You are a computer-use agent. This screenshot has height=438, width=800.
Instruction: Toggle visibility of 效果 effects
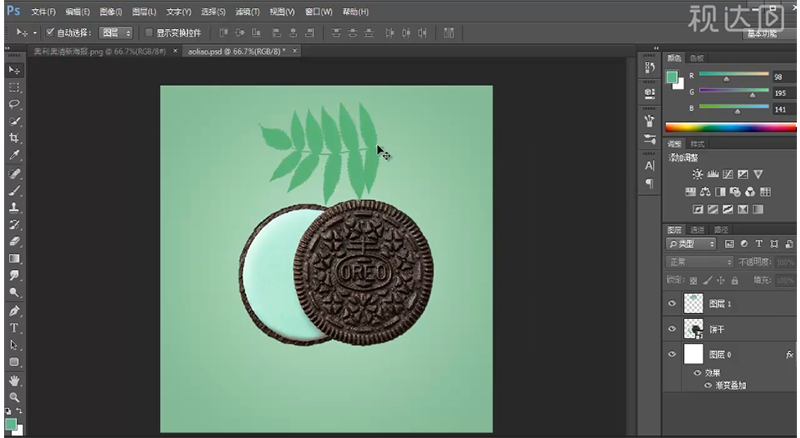pyautogui.click(x=697, y=373)
